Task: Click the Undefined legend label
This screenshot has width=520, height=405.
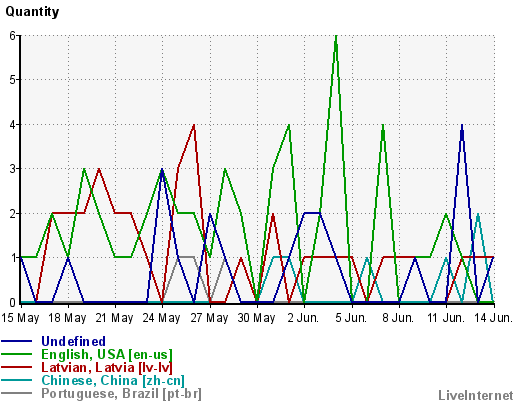Action: [x=73, y=341]
